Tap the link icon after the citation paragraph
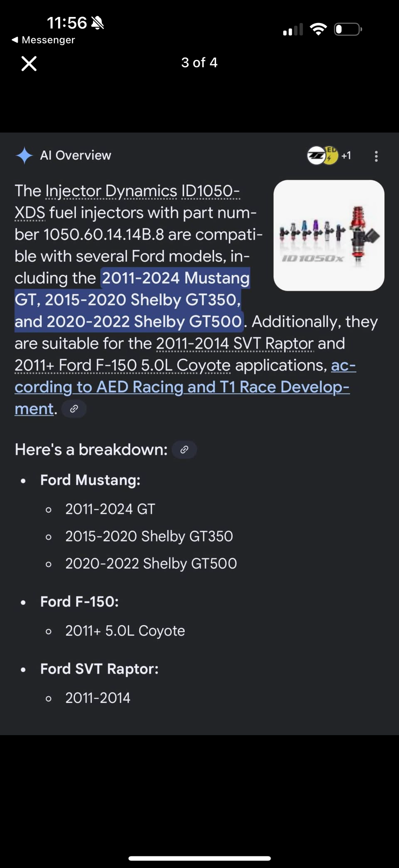399x868 pixels. (x=73, y=408)
